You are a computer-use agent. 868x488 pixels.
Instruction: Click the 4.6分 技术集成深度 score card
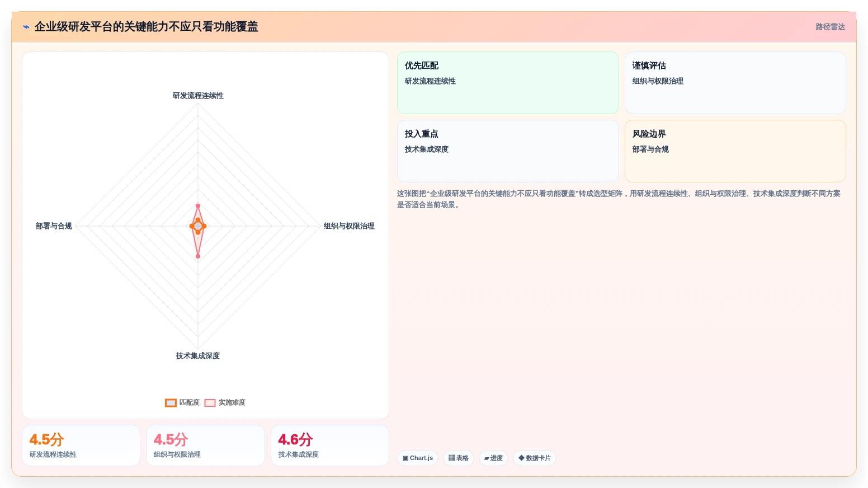tap(330, 445)
